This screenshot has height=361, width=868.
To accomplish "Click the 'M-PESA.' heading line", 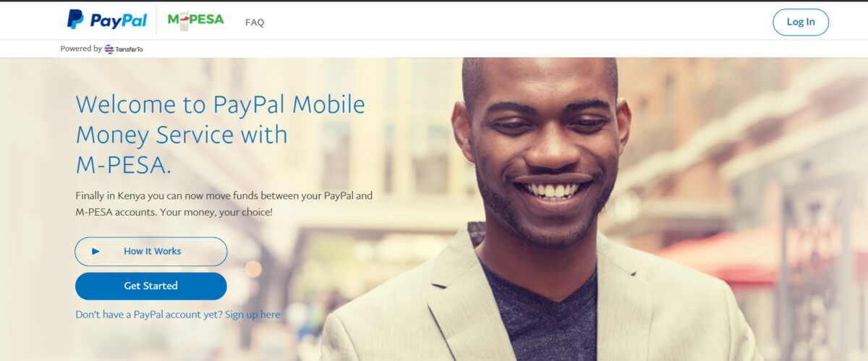I will [x=124, y=165].
